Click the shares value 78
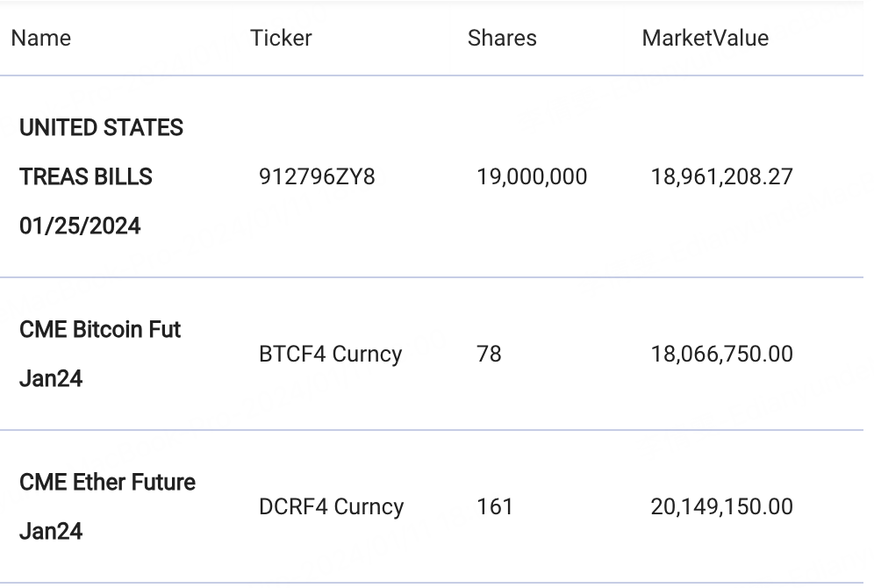This screenshot has height=588, width=874. [489, 354]
